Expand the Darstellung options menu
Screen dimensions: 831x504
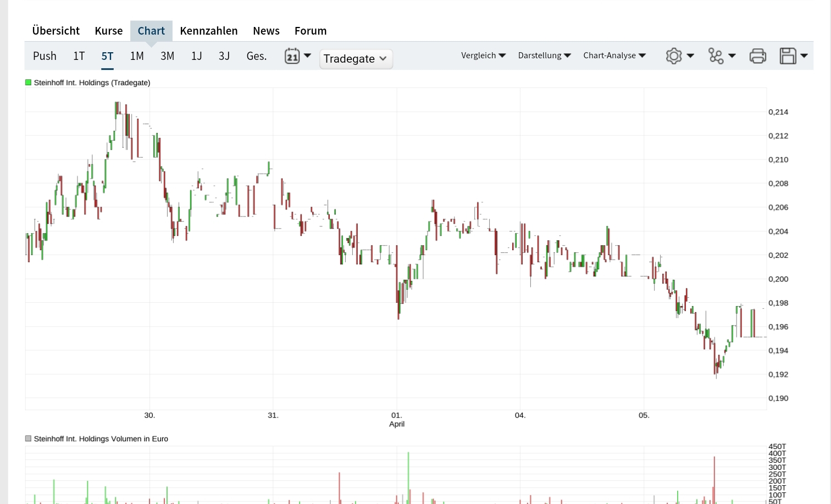click(544, 56)
